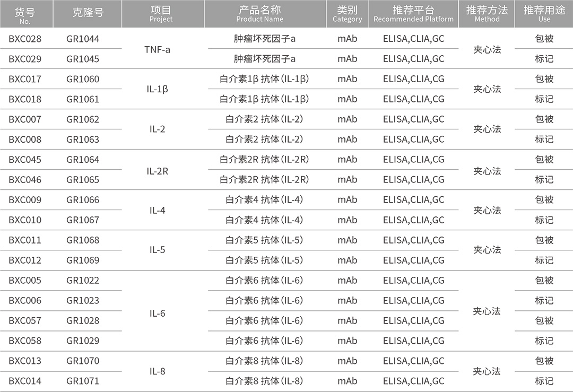Click the 推荐用途 Use column header
Screen dimensions: 573x392
coord(544,14)
